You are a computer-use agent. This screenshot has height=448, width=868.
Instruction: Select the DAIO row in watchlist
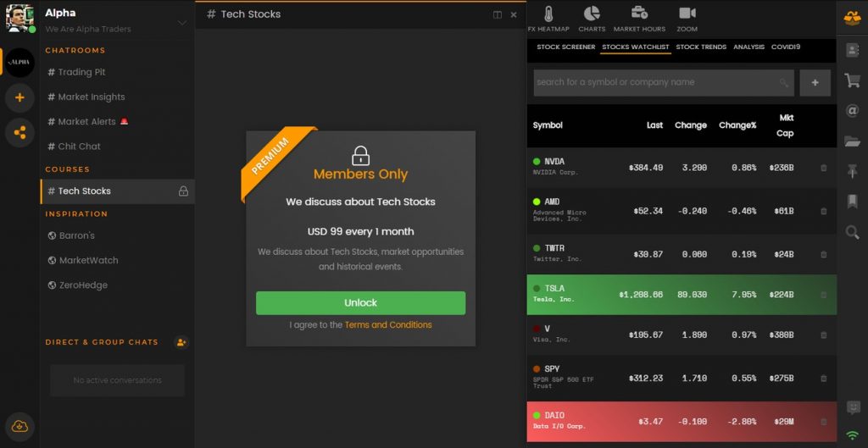(682, 422)
